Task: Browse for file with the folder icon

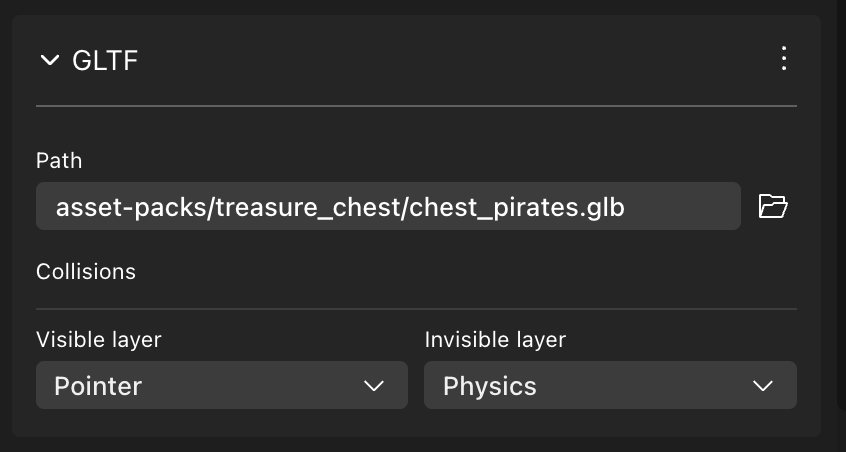Action: [x=773, y=207]
